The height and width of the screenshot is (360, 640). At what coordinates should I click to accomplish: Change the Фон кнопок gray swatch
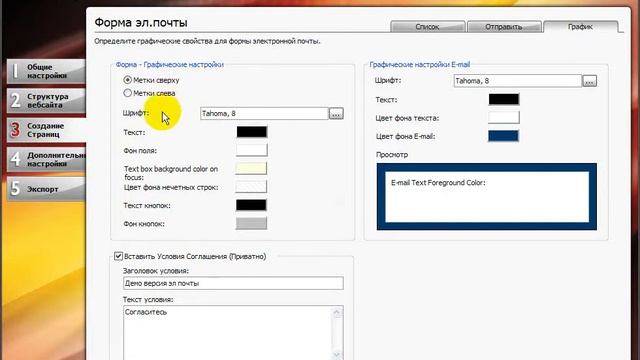(251, 223)
